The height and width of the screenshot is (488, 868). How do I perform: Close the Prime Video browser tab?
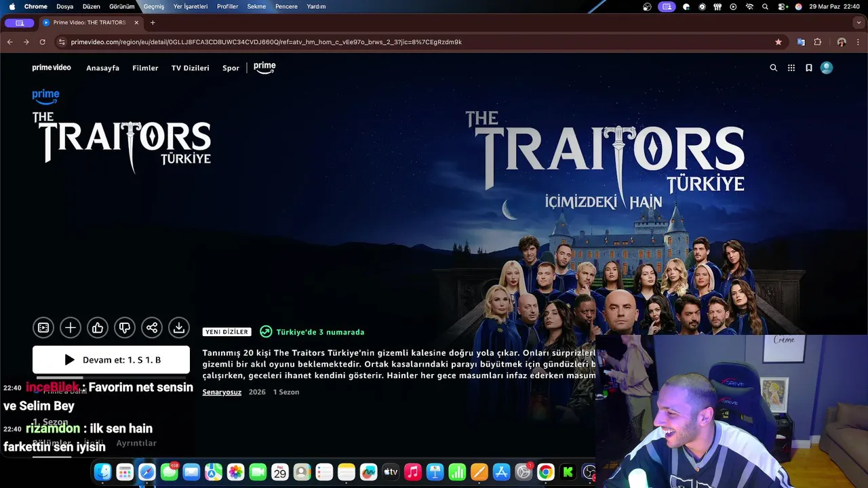click(136, 22)
